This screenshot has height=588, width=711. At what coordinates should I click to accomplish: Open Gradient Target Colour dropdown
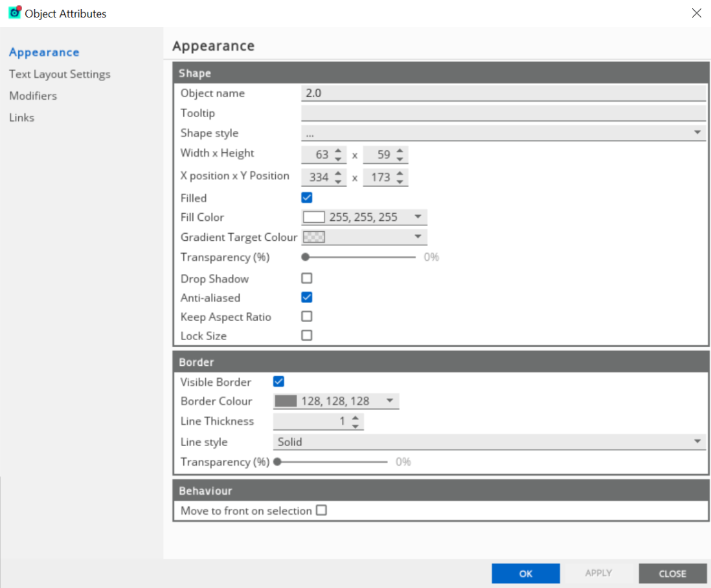pyautogui.click(x=418, y=237)
